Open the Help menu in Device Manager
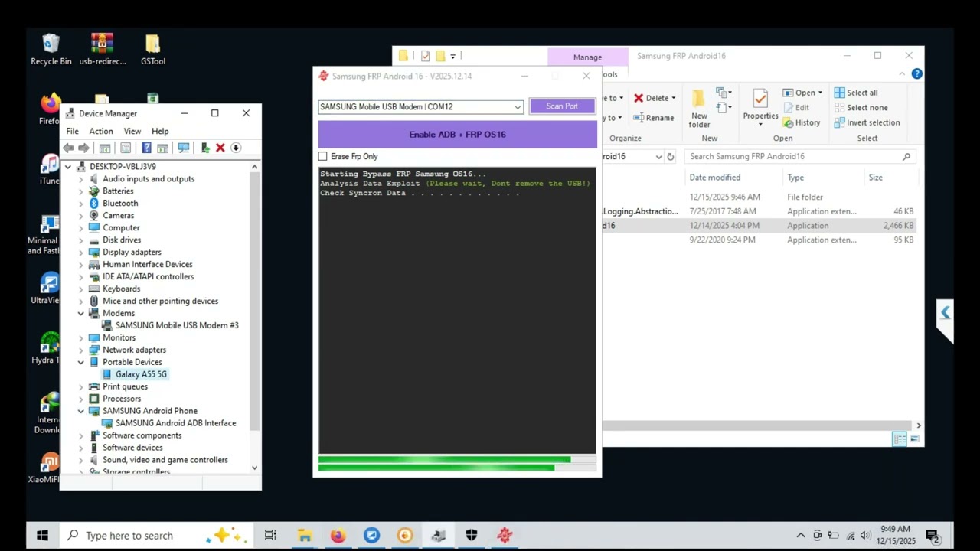Screen dimensions: 980x551 [x=160, y=131]
